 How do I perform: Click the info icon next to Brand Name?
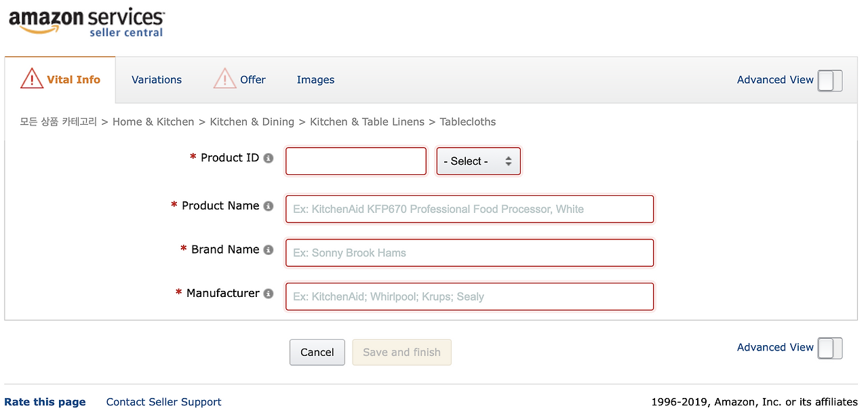(269, 250)
